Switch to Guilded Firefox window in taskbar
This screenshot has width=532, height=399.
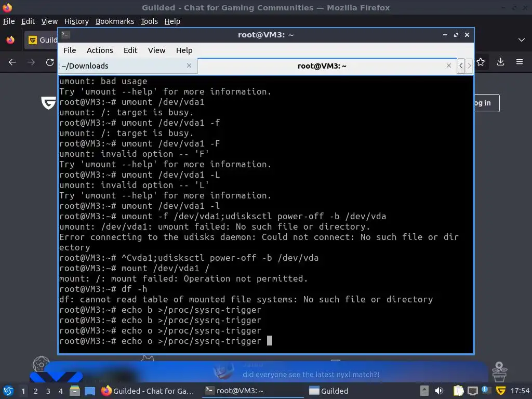tap(148, 391)
